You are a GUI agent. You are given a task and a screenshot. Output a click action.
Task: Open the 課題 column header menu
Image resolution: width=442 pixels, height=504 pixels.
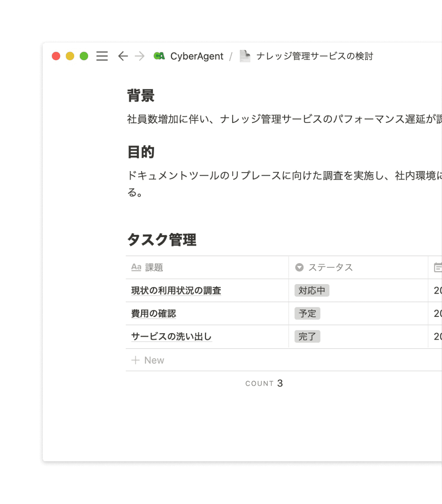154,267
